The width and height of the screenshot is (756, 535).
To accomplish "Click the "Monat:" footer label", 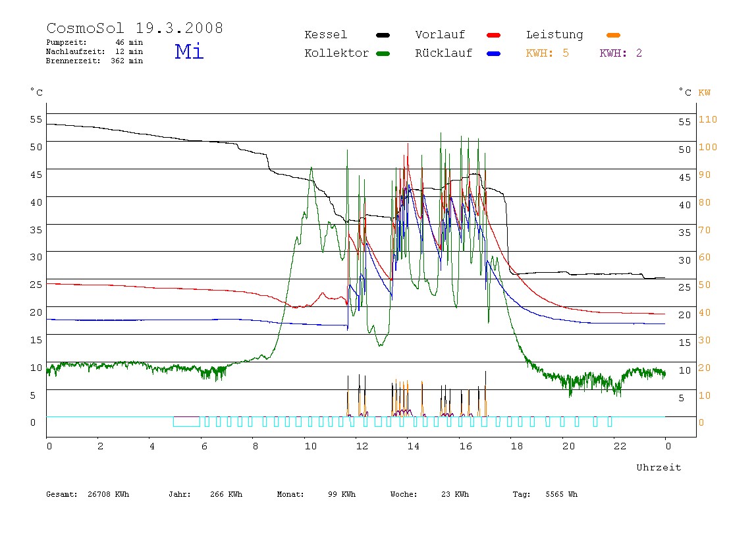I will 290,494.
